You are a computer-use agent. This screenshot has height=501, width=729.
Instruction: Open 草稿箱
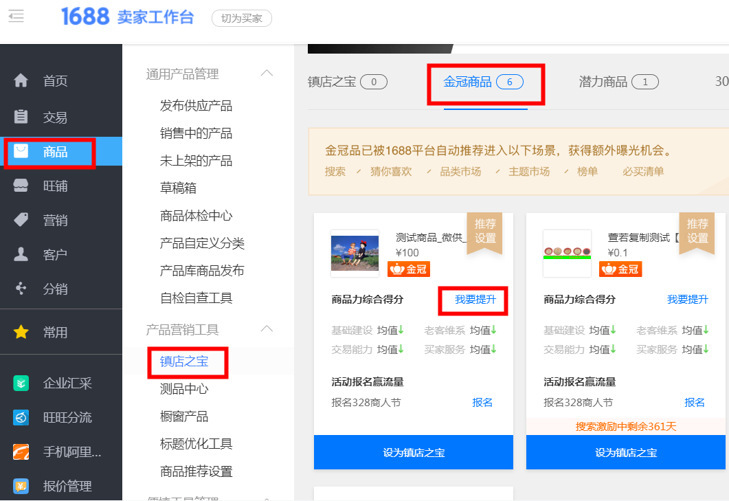tap(178, 188)
